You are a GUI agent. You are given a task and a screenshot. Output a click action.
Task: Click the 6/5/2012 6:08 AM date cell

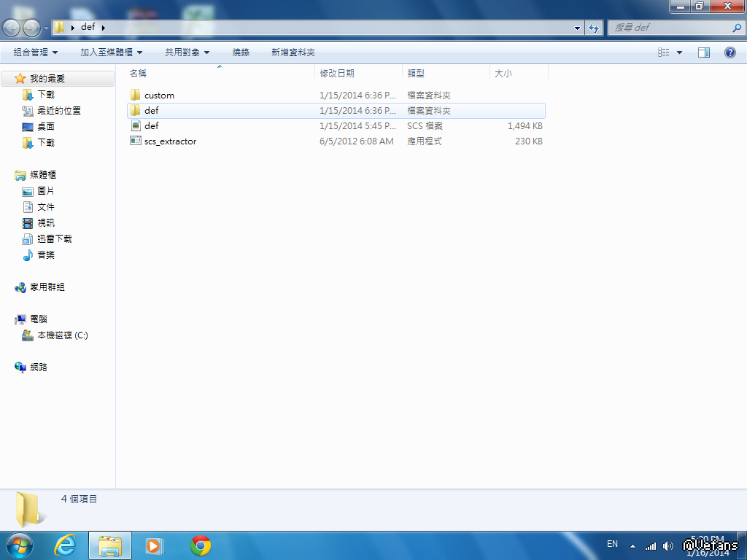click(x=356, y=141)
